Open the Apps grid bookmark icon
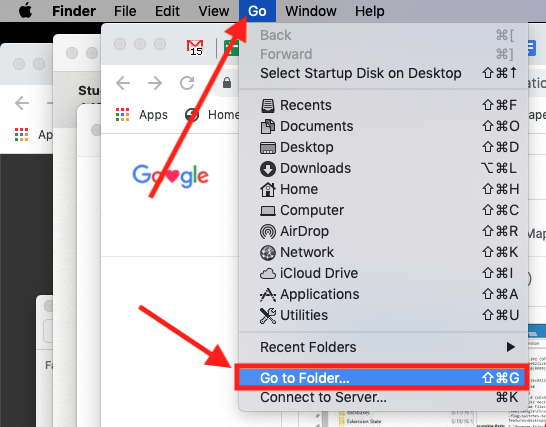546x427 pixels. 123,115
